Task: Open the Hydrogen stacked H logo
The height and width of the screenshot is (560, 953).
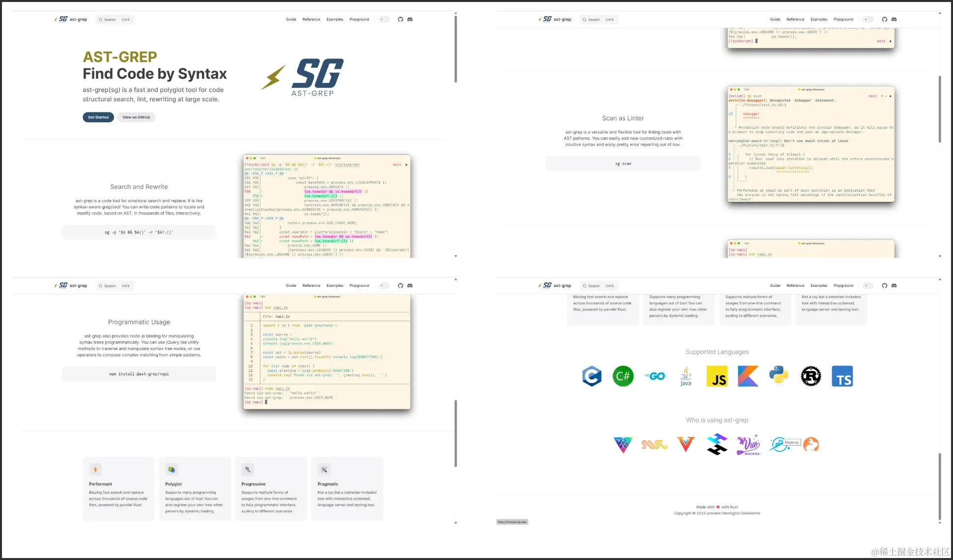Action: [717, 444]
